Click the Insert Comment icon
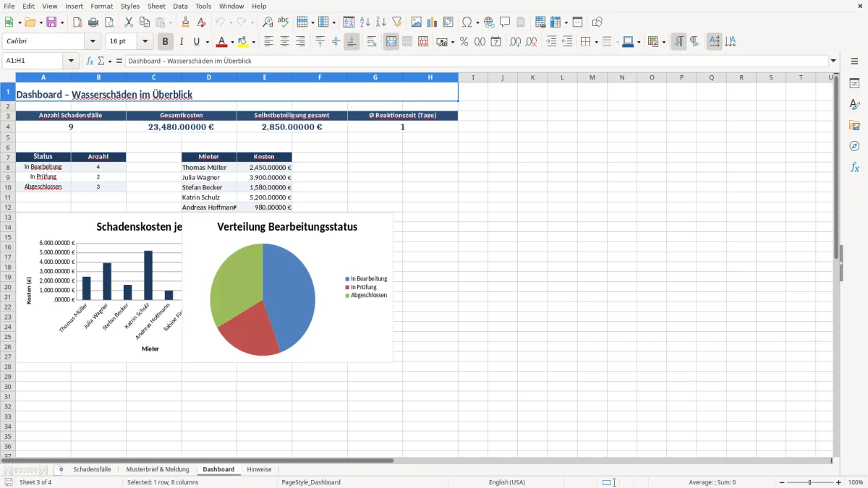 [506, 22]
